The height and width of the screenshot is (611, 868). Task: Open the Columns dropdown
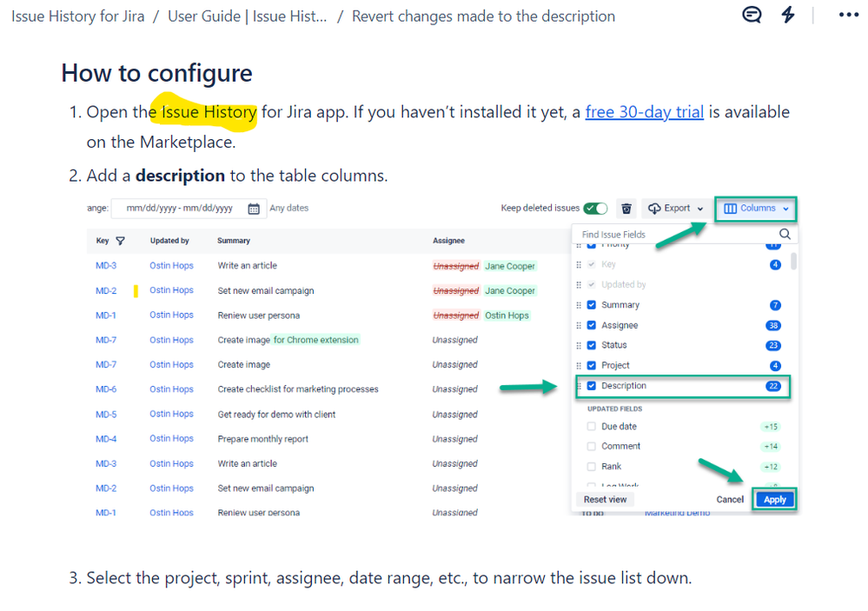(x=756, y=209)
